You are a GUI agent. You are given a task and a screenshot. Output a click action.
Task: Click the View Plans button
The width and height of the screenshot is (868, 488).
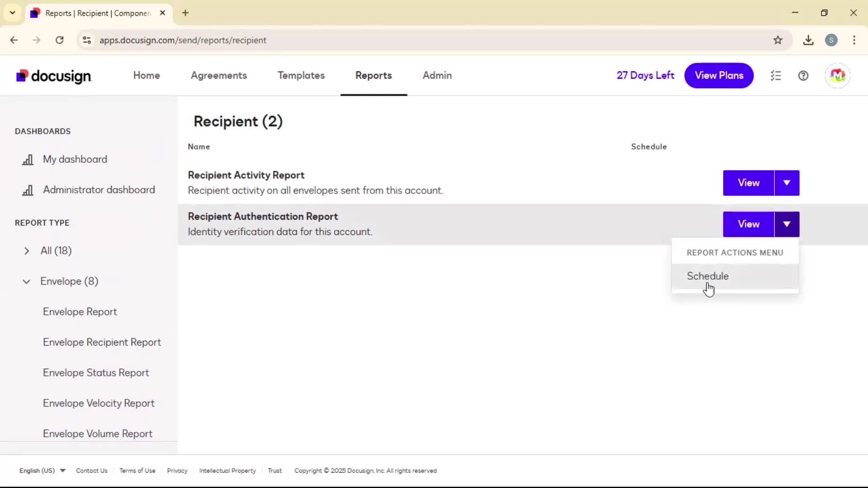[719, 75]
